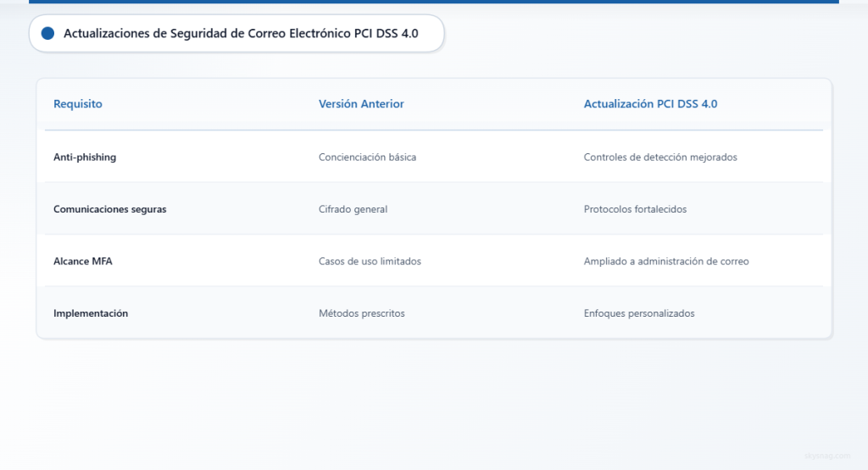Click 'Ampliado a administración de correo' cell
Image resolution: width=868 pixels, height=470 pixels.
pos(666,261)
